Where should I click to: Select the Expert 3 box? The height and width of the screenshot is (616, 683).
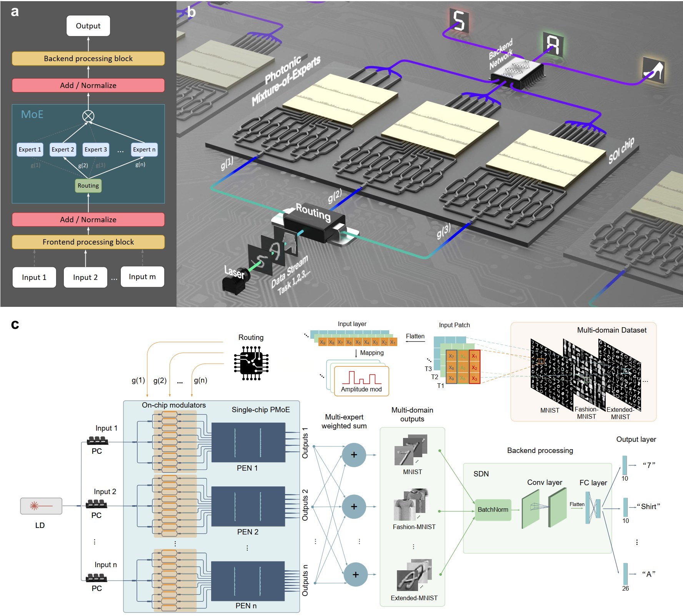96,150
